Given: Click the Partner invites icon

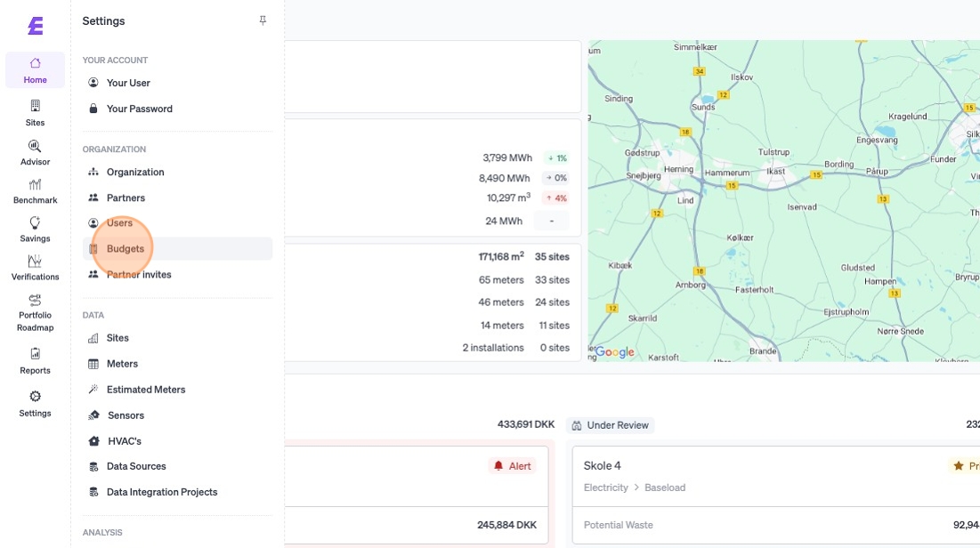Looking at the screenshot, I should [93, 274].
